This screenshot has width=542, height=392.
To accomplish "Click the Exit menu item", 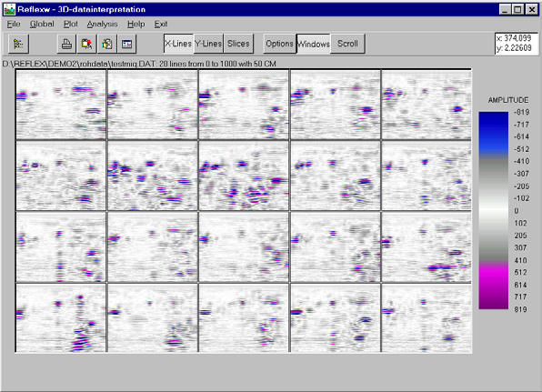I will pos(161,25).
